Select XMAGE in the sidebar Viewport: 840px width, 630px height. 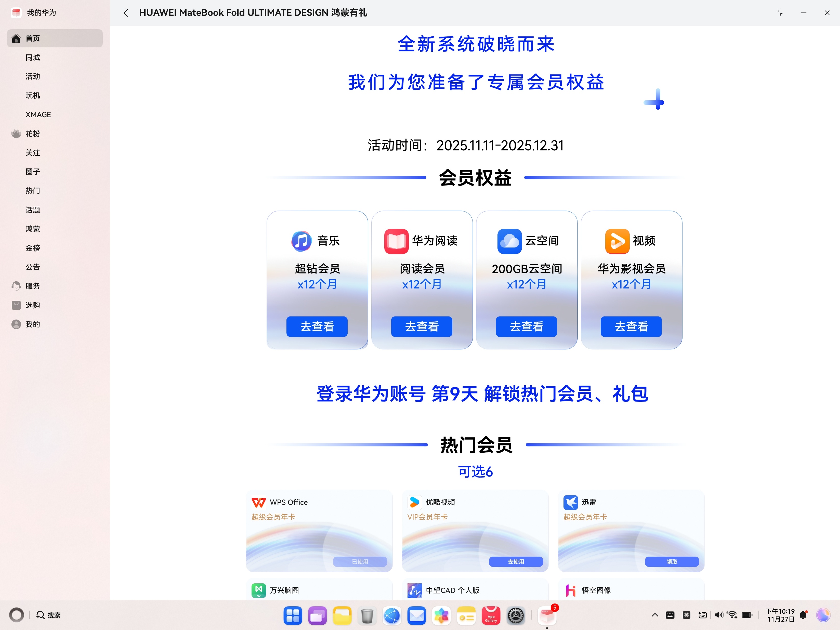click(38, 115)
